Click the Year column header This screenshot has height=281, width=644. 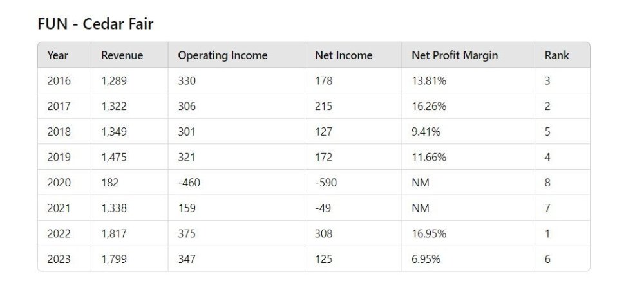[58, 55]
